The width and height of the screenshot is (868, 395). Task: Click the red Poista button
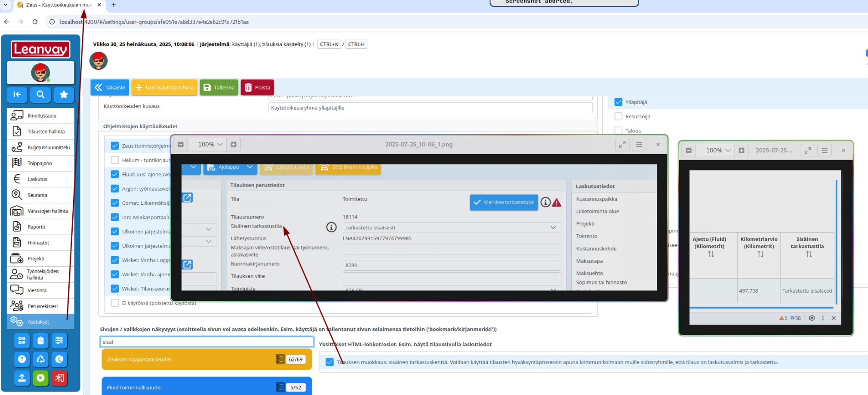257,87
